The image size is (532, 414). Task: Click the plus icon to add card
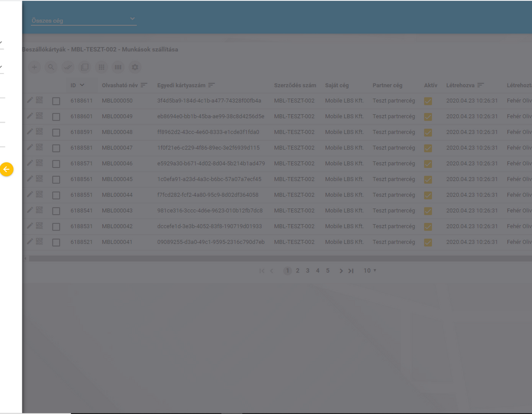pos(34,67)
